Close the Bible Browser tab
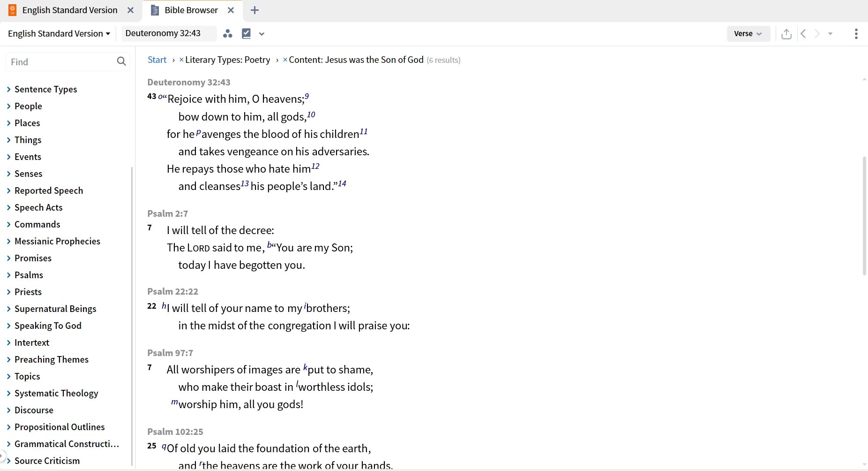The image size is (868, 471). click(x=231, y=10)
